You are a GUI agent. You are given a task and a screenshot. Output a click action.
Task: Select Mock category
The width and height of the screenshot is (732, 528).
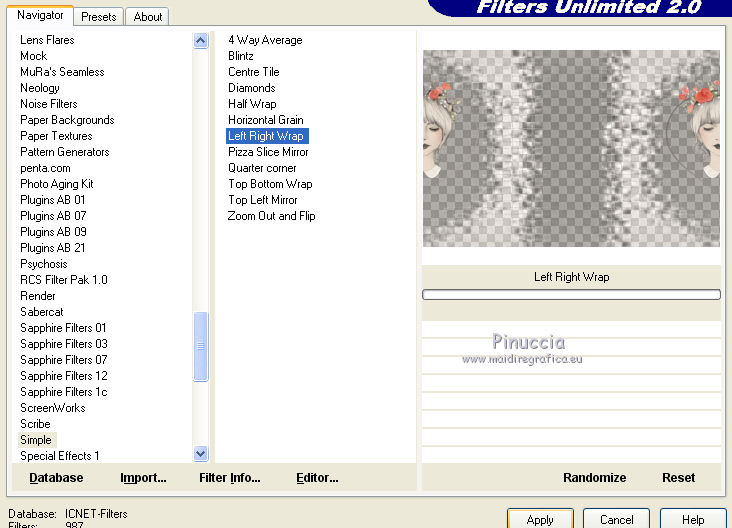[x=34, y=56]
